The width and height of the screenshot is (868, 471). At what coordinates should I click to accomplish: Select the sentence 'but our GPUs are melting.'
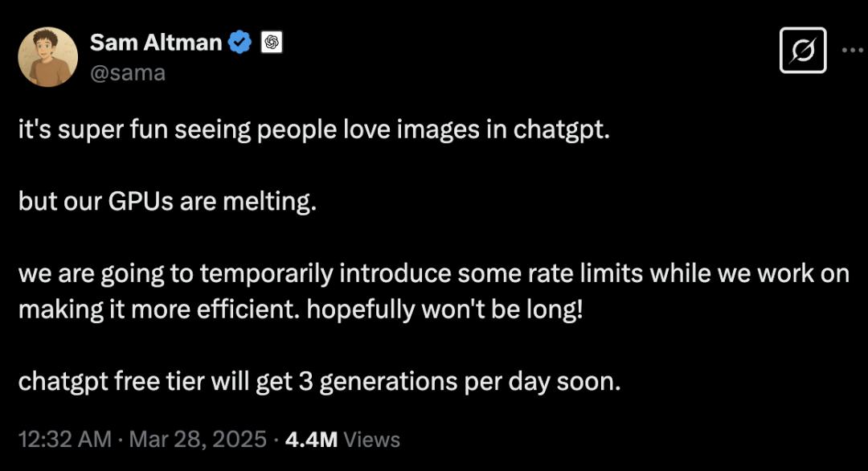167,202
